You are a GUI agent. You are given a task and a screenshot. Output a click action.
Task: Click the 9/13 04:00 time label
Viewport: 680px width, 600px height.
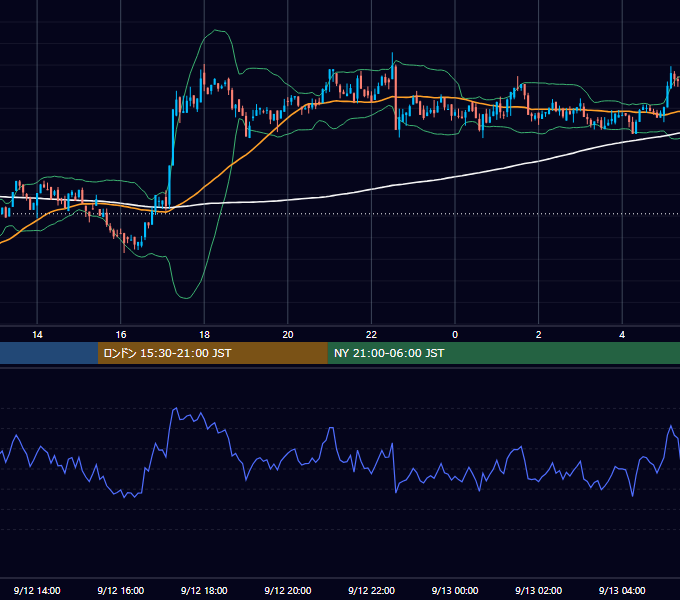coord(622,590)
